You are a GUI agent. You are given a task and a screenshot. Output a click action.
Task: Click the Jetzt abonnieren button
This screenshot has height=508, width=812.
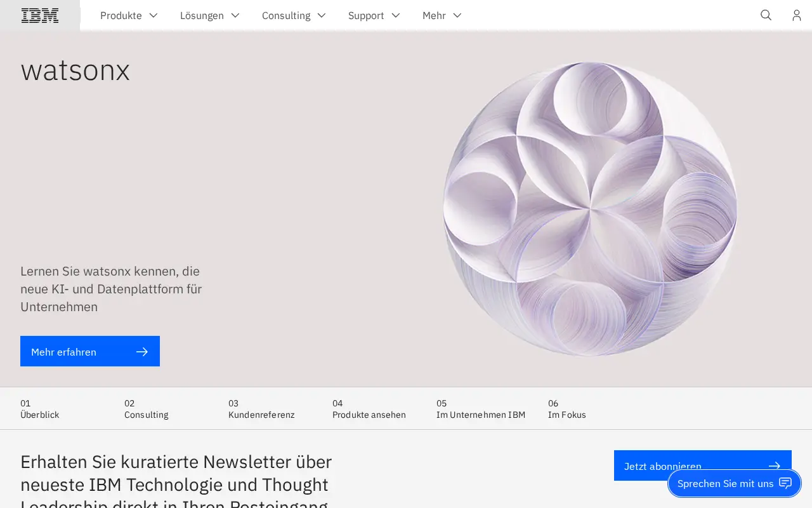(703, 465)
